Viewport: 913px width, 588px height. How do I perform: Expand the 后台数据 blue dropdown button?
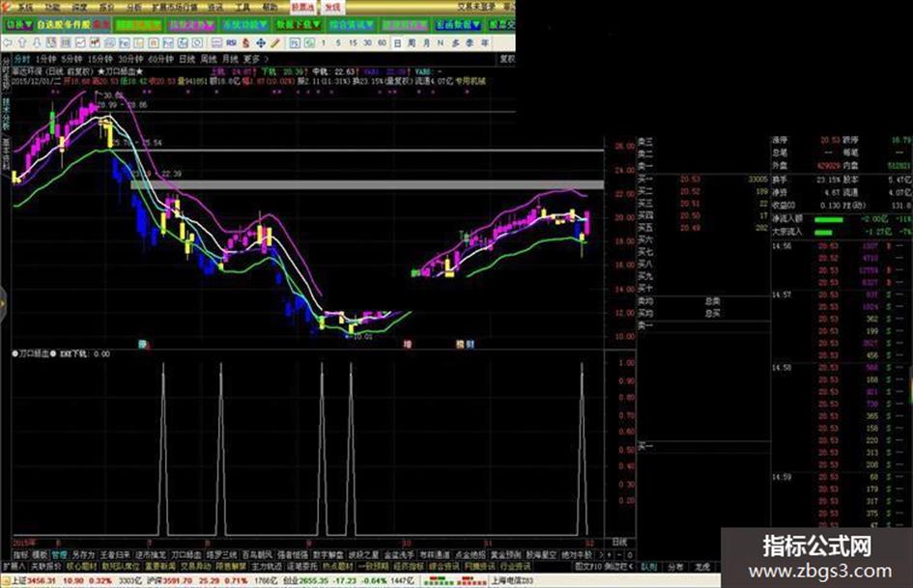click(x=459, y=25)
